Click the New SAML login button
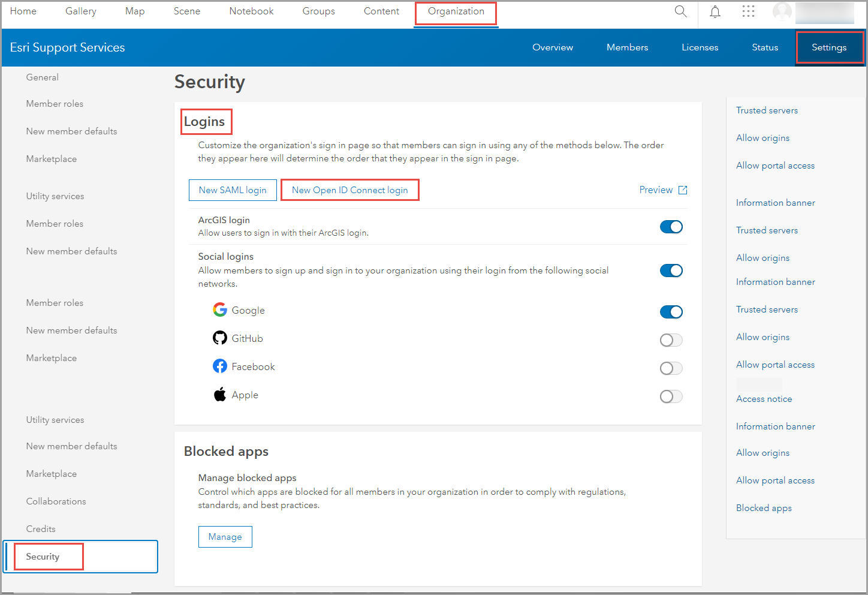Viewport: 868px width, 595px height. point(233,190)
